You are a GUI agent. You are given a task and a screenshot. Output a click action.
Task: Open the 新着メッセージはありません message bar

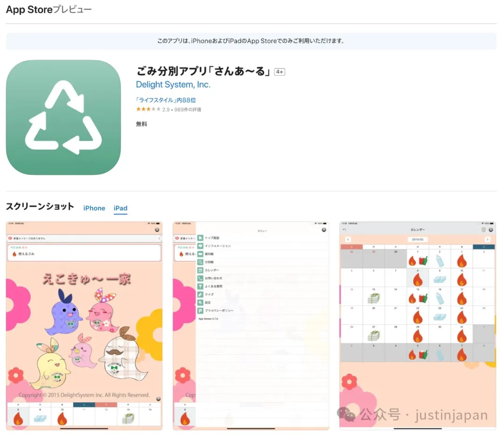tap(84, 238)
